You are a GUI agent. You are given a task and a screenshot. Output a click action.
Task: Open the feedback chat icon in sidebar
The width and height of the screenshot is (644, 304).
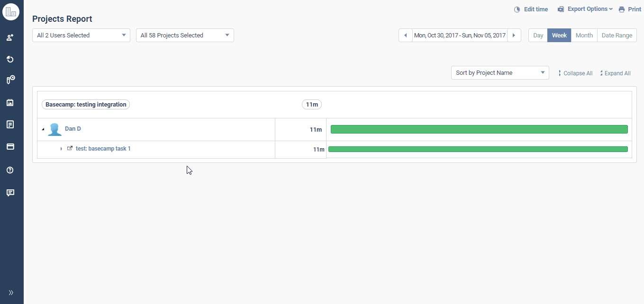[x=10, y=193]
